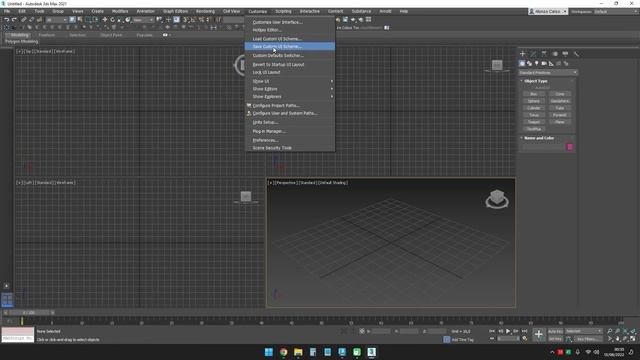This screenshot has width=640, height=360.
Task: Select the Lights category icon
Action: point(537,63)
